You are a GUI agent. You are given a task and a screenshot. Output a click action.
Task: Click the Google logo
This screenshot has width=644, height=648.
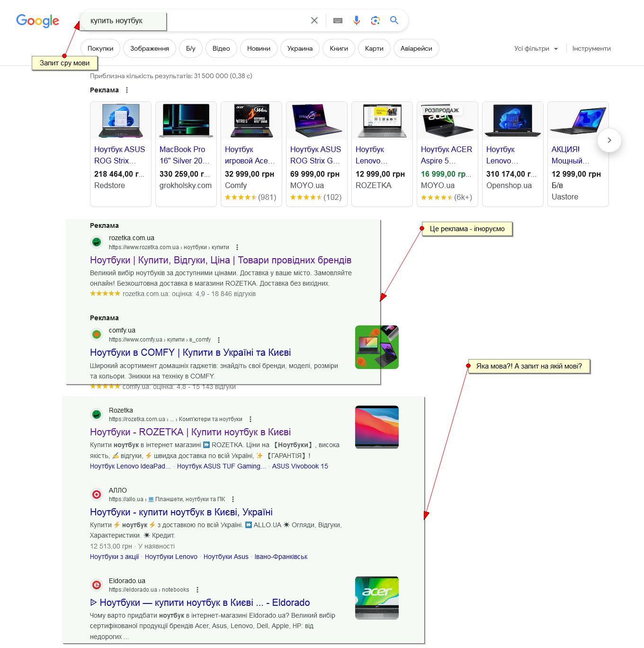click(37, 21)
